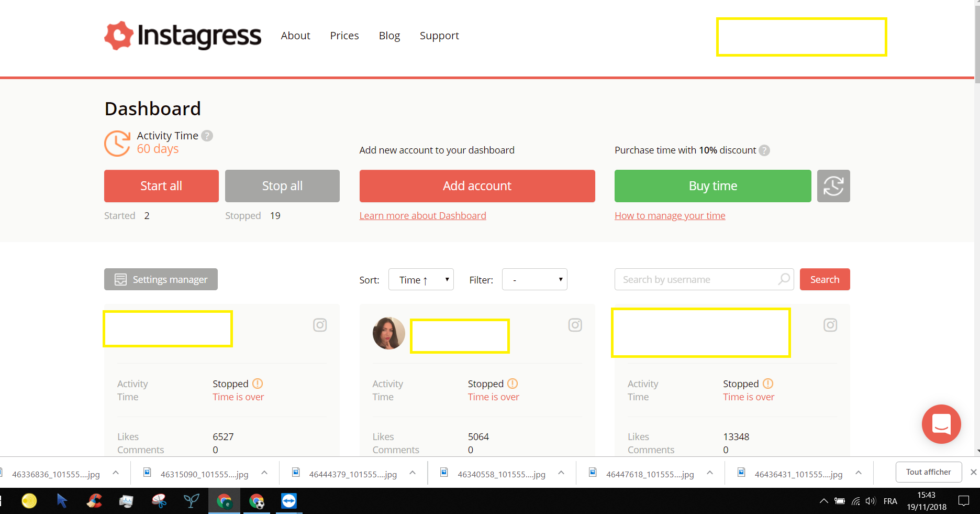
Task: Close the downloads bar
Action: [x=974, y=472]
